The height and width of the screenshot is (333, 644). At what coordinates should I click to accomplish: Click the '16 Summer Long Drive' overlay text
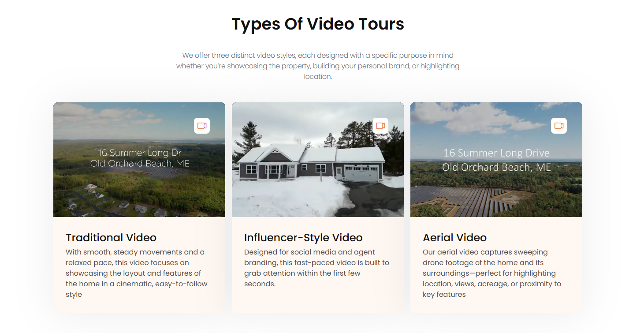(x=496, y=153)
